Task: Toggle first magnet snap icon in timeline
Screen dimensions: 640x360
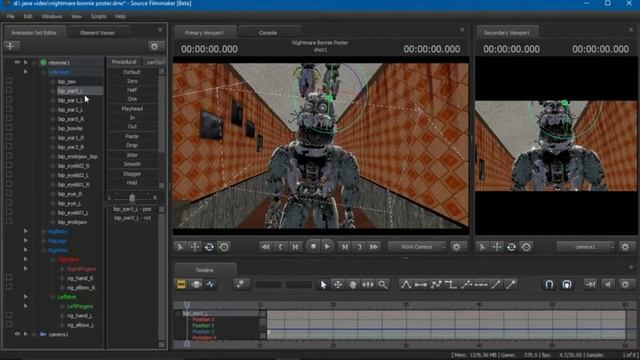Action: click(x=549, y=284)
